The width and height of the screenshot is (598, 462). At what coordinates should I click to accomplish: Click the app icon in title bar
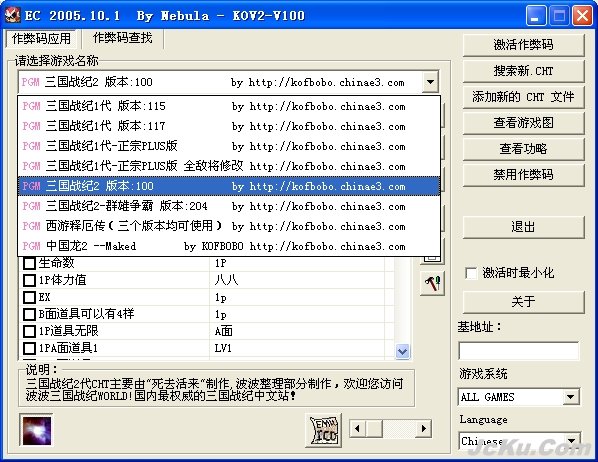click(x=13, y=15)
